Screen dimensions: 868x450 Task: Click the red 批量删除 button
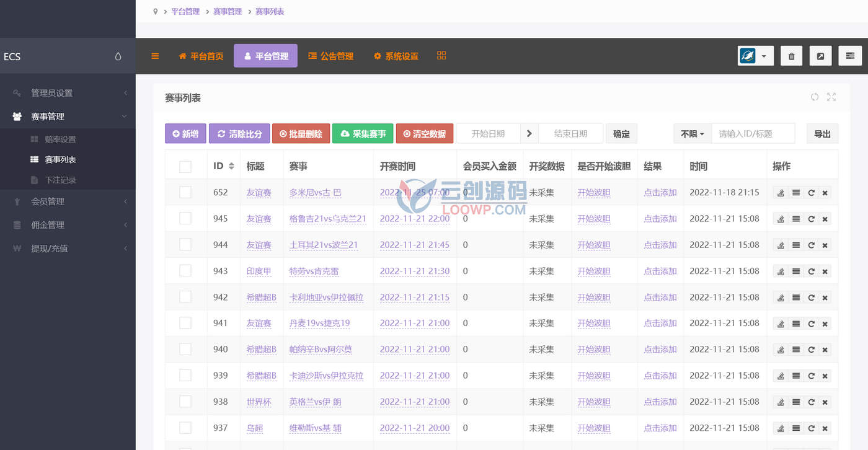(x=301, y=133)
